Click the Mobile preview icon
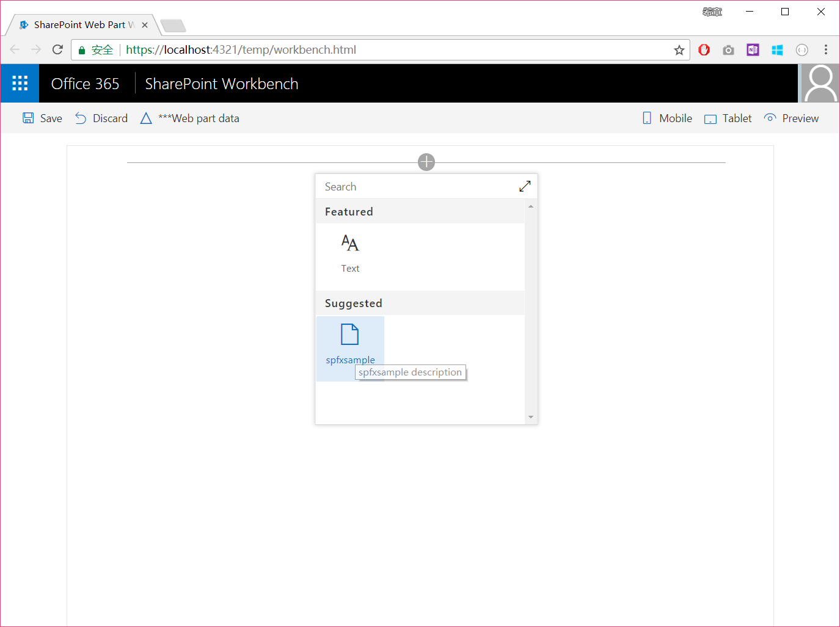The image size is (840, 627). [646, 117]
